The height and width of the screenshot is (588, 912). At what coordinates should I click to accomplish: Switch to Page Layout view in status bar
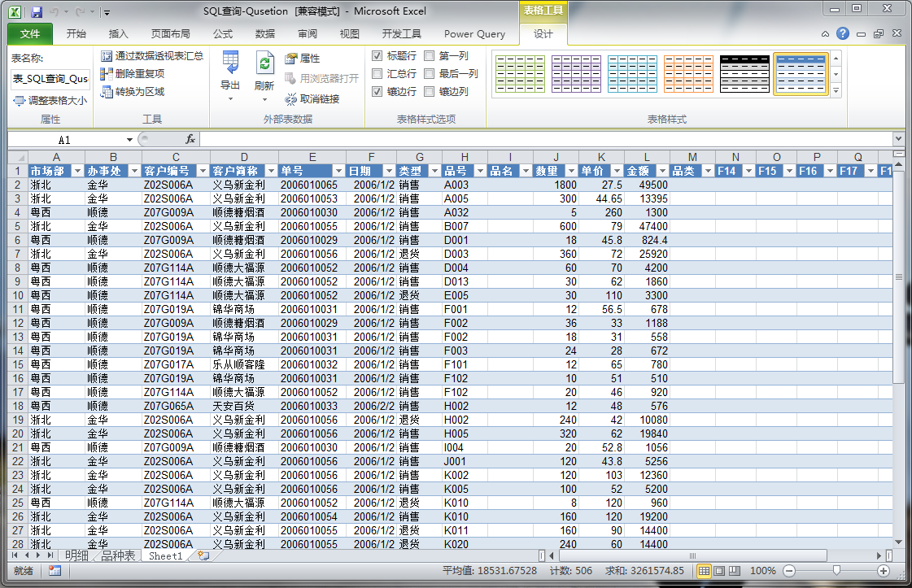[x=719, y=571]
